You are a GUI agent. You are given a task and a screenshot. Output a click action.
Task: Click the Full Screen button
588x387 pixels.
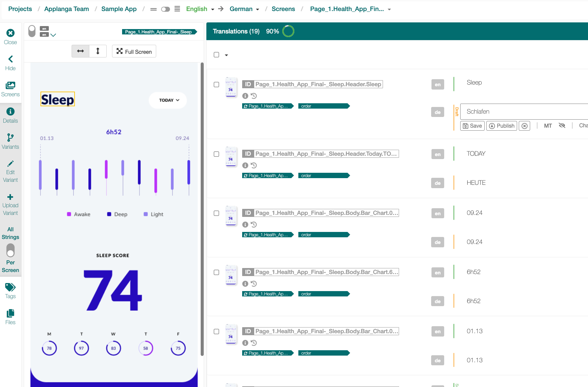coord(134,51)
